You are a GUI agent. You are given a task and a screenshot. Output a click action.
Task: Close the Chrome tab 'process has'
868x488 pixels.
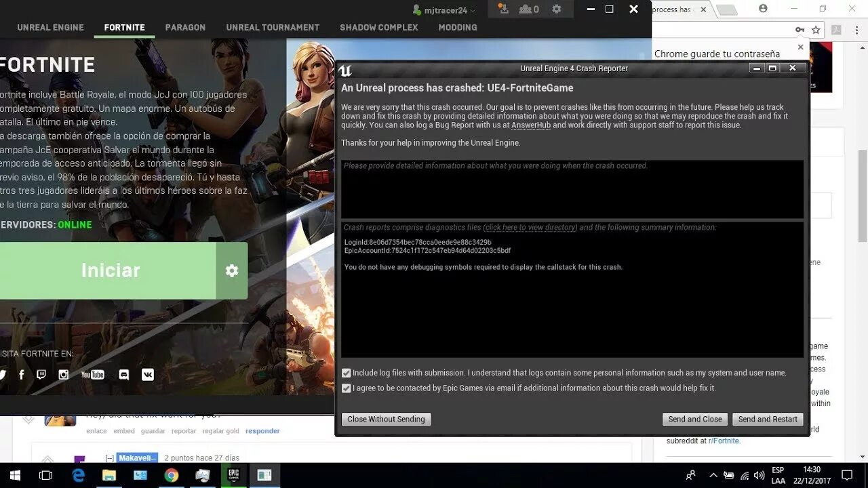pyautogui.click(x=703, y=9)
